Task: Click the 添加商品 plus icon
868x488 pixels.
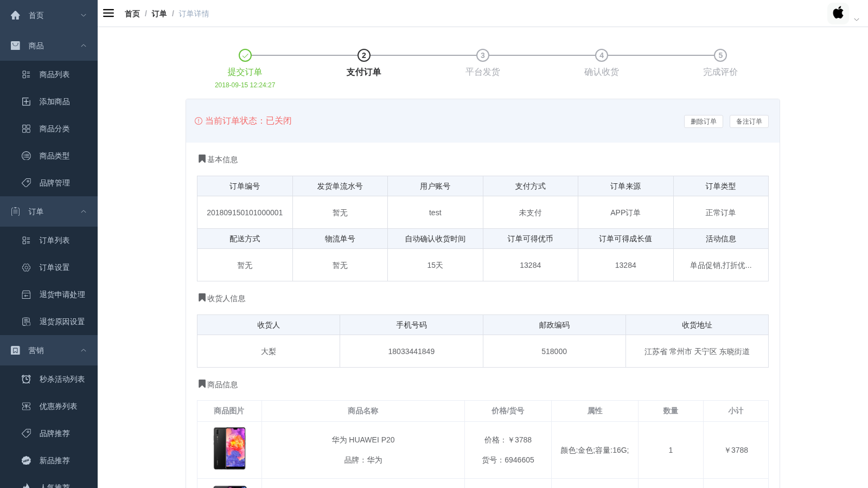Action: pos(26,101)
